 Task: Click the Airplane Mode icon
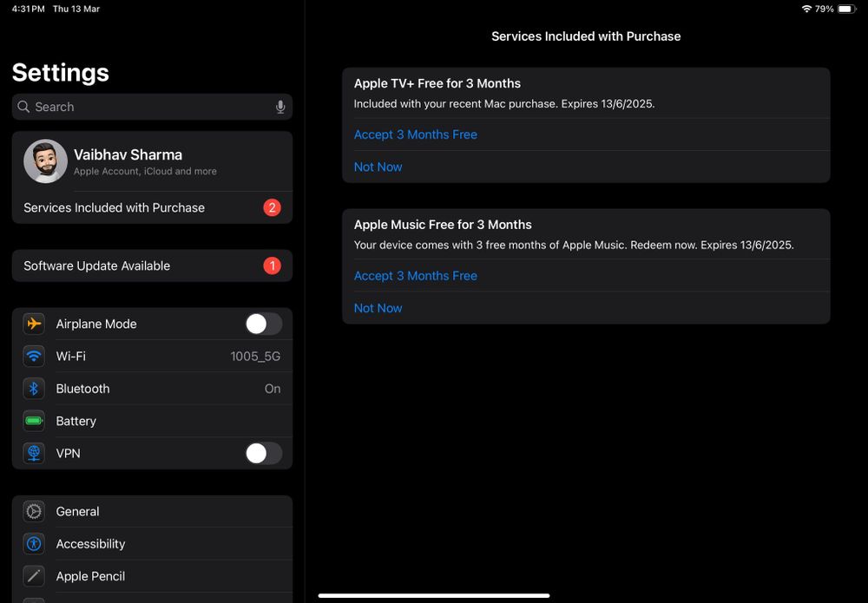click(x=34, y=324)
